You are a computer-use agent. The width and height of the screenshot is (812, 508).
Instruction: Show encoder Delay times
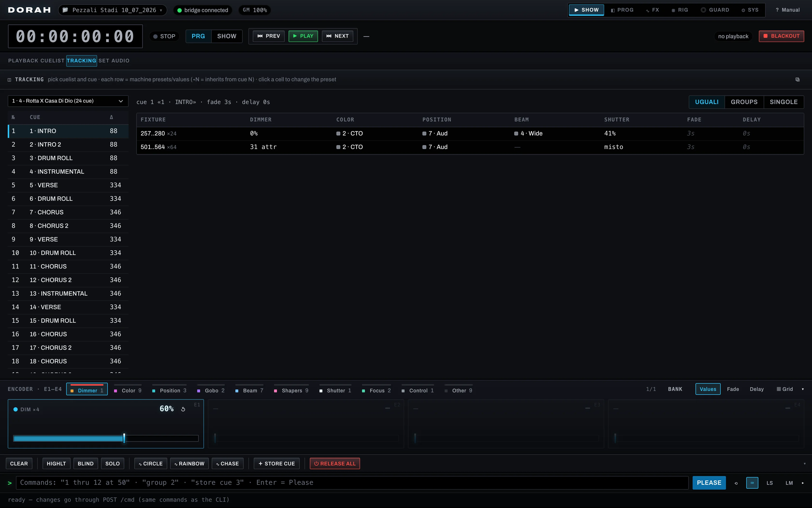pyautogui.click(x=757, y=389)
